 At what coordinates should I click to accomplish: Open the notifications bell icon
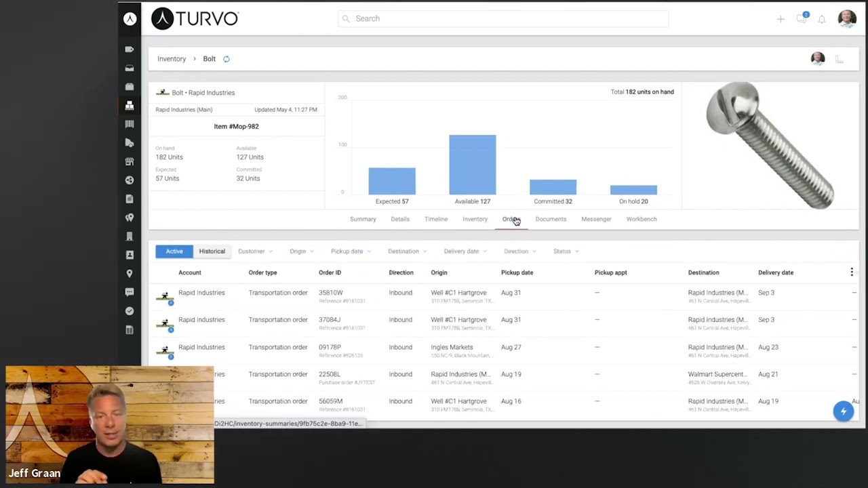coord(822,19)
